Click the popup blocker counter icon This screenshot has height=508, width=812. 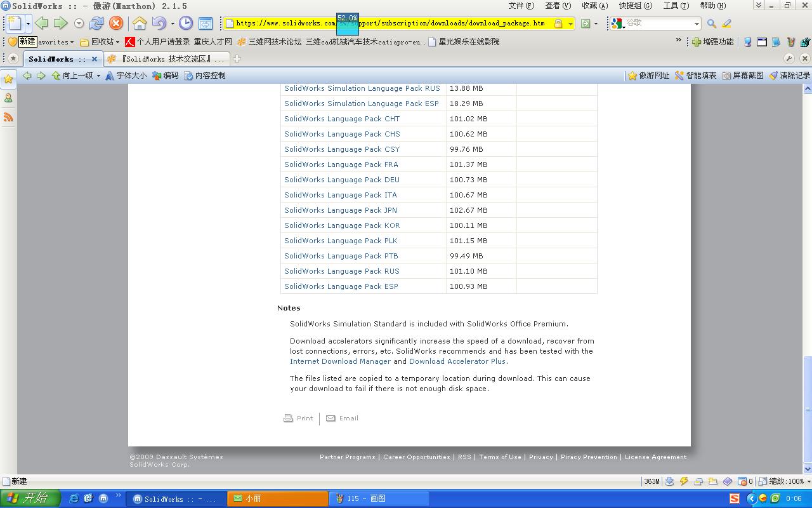point(745,481)
